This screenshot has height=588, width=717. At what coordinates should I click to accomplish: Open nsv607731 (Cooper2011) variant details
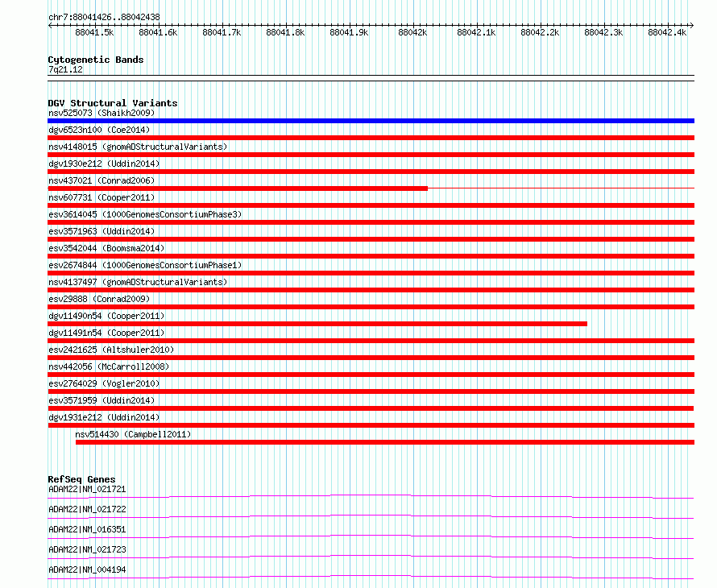click(x=102, y=197)
